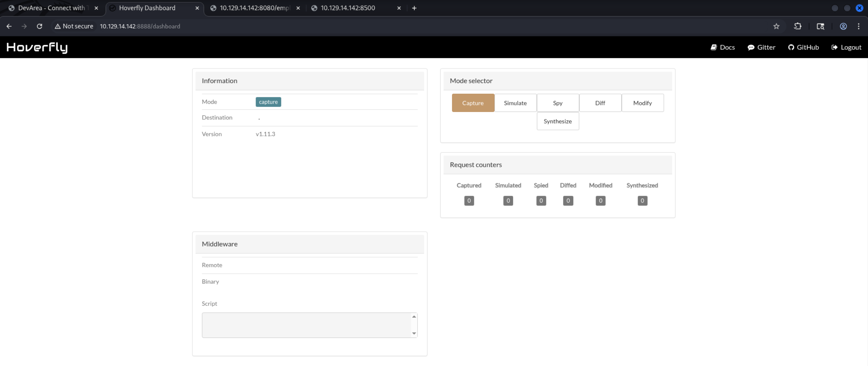Switch to the 10.129.14.142:8500 tab

click(348, 8)
